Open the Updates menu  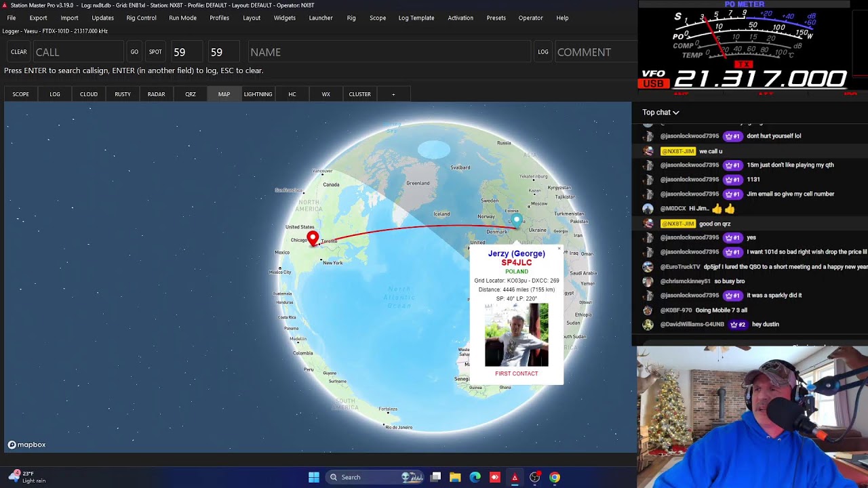(x=102, y=18)
